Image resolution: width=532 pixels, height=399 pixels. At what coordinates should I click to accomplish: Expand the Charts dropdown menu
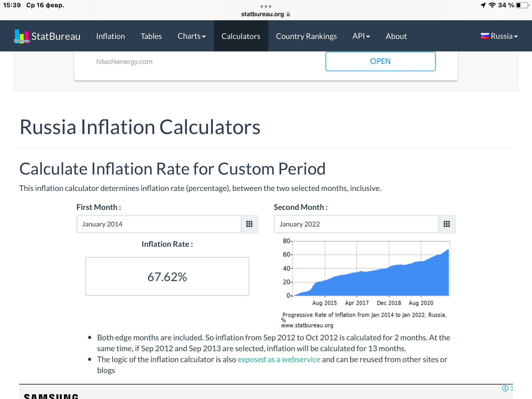[x=192, y=36]
